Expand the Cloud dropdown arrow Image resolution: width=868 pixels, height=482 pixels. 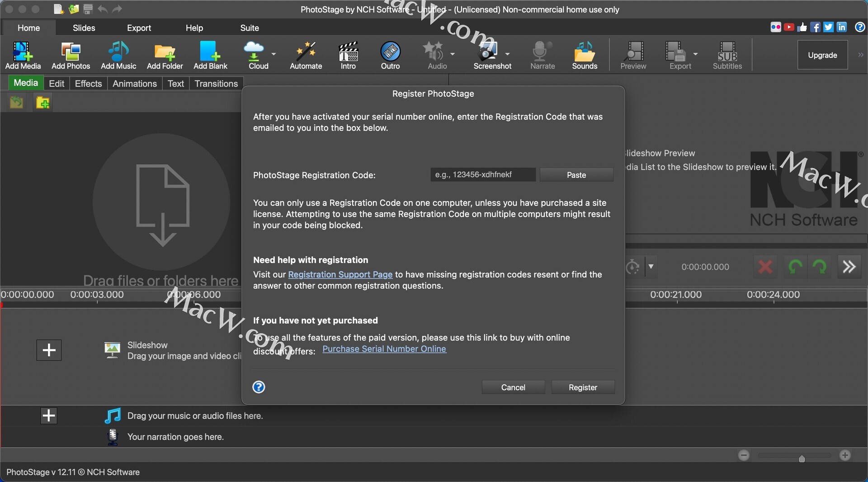pyautogui.click(x=274, y=54)
